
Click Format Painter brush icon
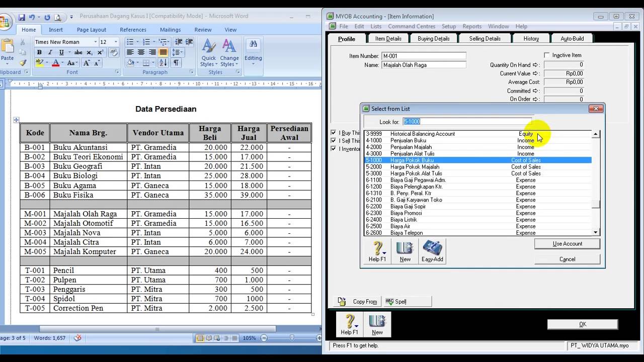(23, 63)
